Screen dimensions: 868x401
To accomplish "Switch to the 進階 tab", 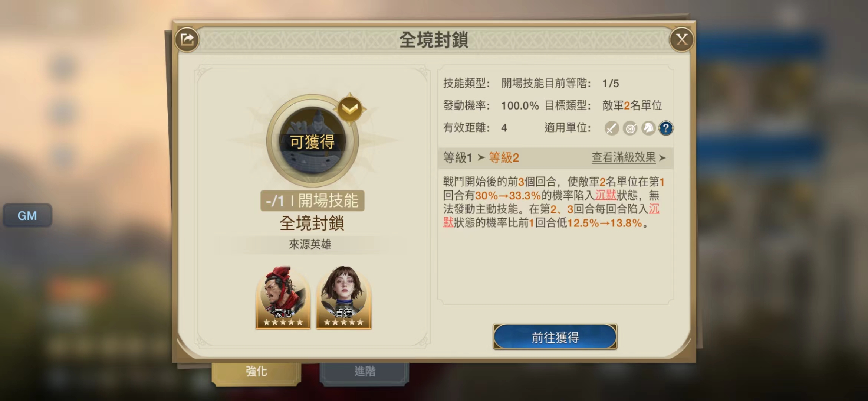I will coord(364,372).
